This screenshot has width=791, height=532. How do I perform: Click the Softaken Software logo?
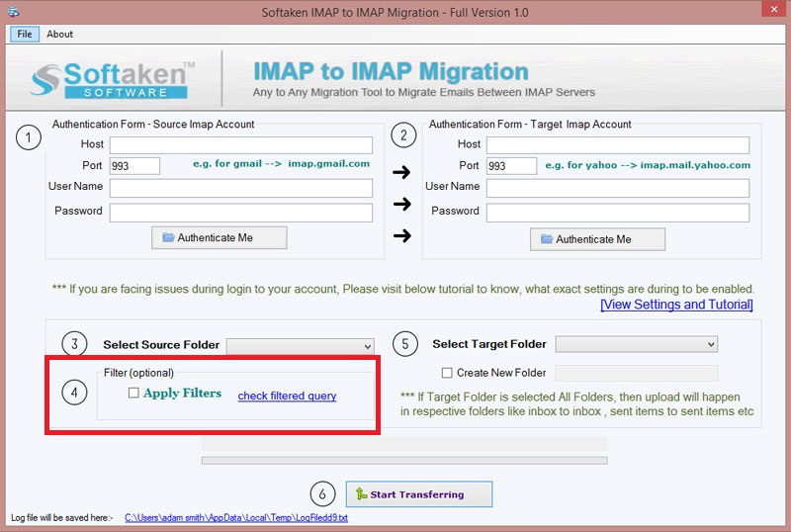112,80
